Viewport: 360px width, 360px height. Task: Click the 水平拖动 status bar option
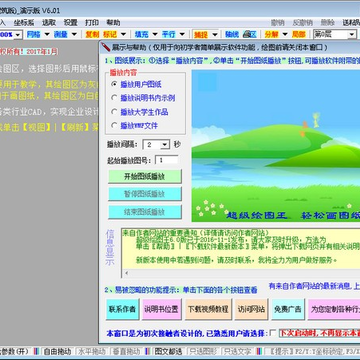[92, 351]
